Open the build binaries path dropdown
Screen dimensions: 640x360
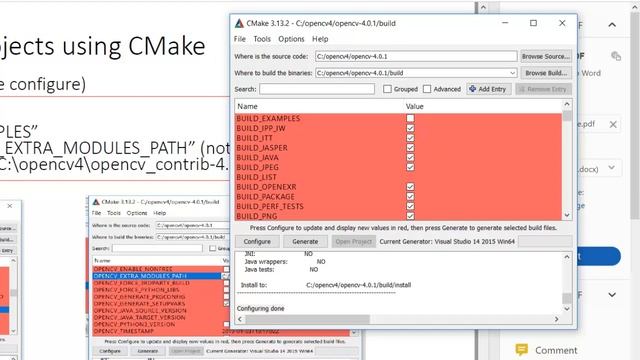512,73
